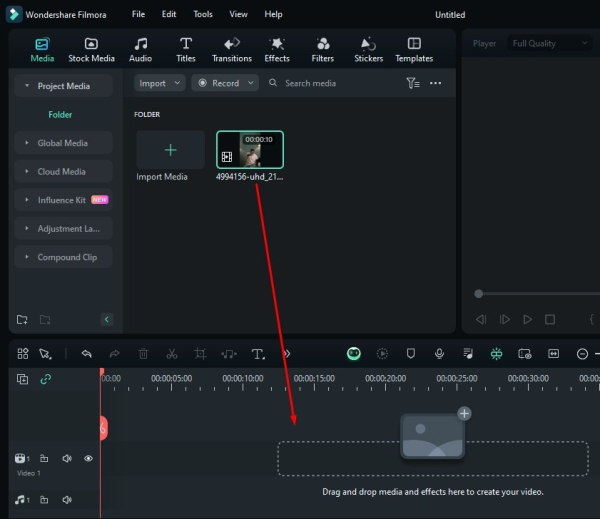Open the Transitions panel
Image resolution: width=600 pixels, height=519 pixels.
pyautogui.click(x=232, y=50)
